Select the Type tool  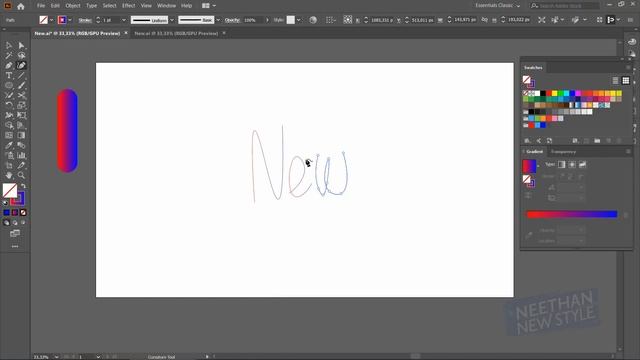(x=9, y=76)
